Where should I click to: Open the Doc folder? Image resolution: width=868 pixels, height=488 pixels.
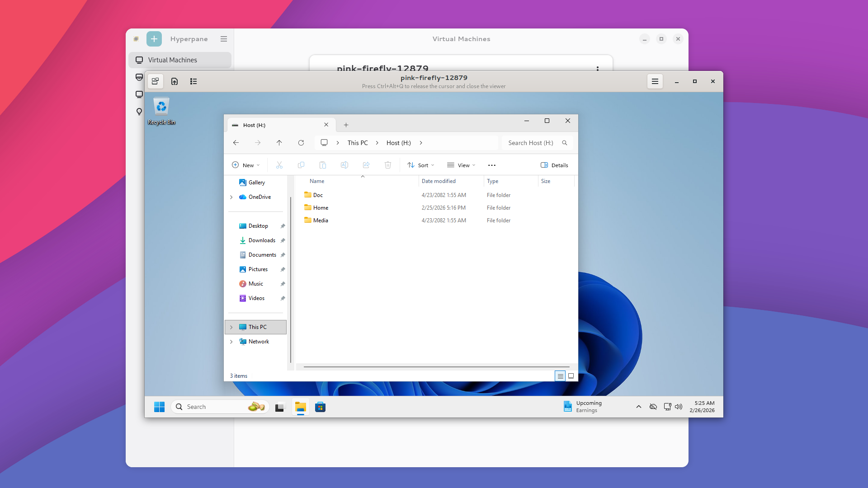coord(318,195)
